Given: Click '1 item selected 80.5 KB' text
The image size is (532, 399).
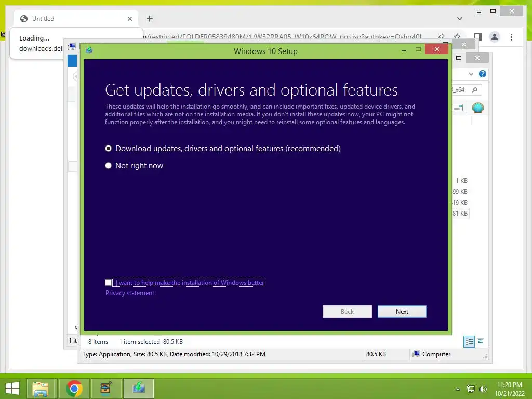Looking at the screenshot, I should 151,342.
